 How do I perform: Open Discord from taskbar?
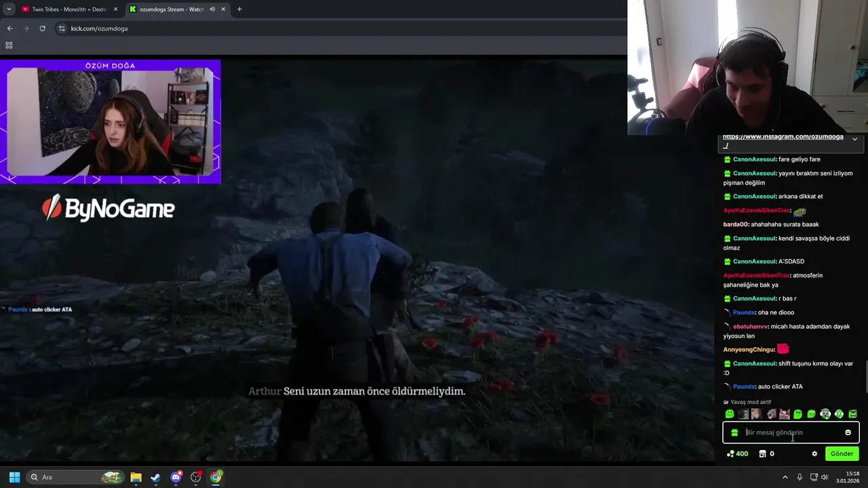click(176, 477)
